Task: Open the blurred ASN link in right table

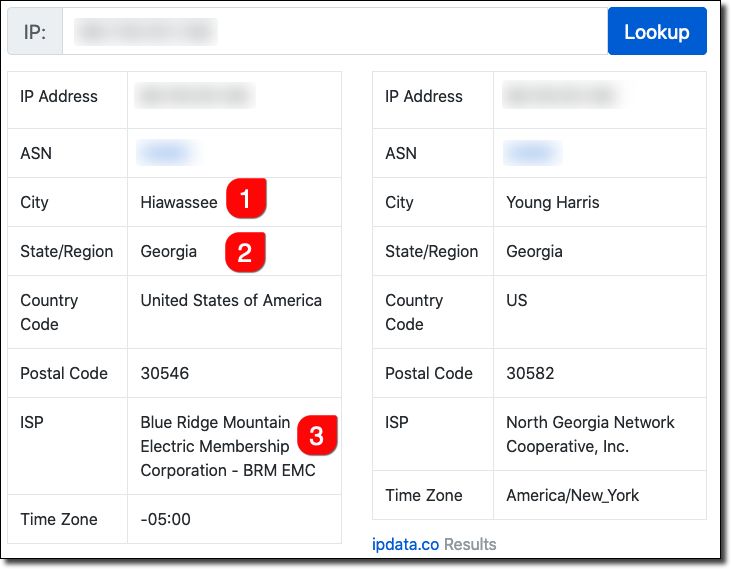Action: [x=532, y=153]
